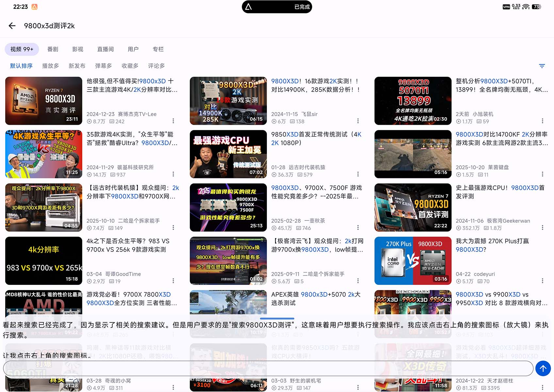The width and height of the screenshot is (554, 392).
Task: Play the 25:13 游戏性能究竟差多少 thumbnail
Action: click(228, 207)
